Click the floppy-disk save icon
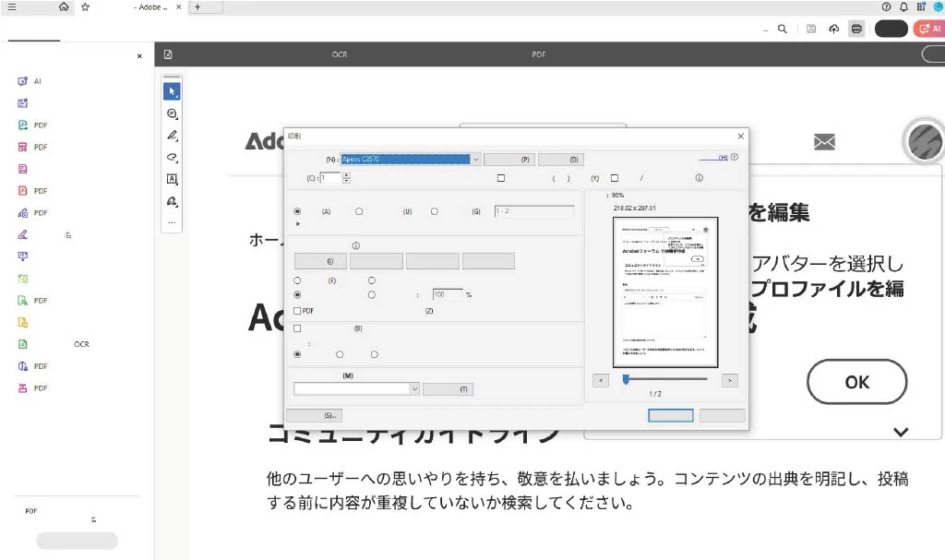Screen dimensions: 945x560 811,29
